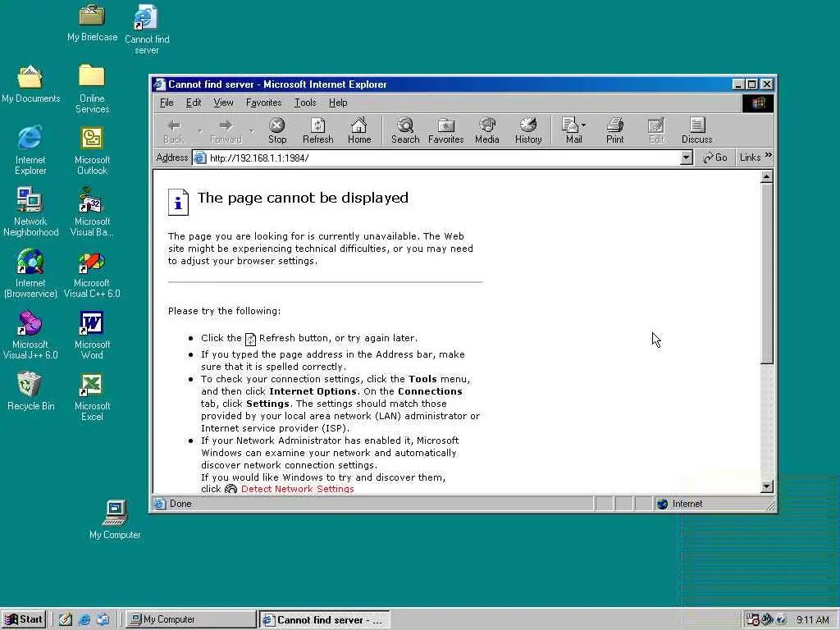Select the Cannot find server desktop shortcut

pyautogui.click(x=147, y=30)
